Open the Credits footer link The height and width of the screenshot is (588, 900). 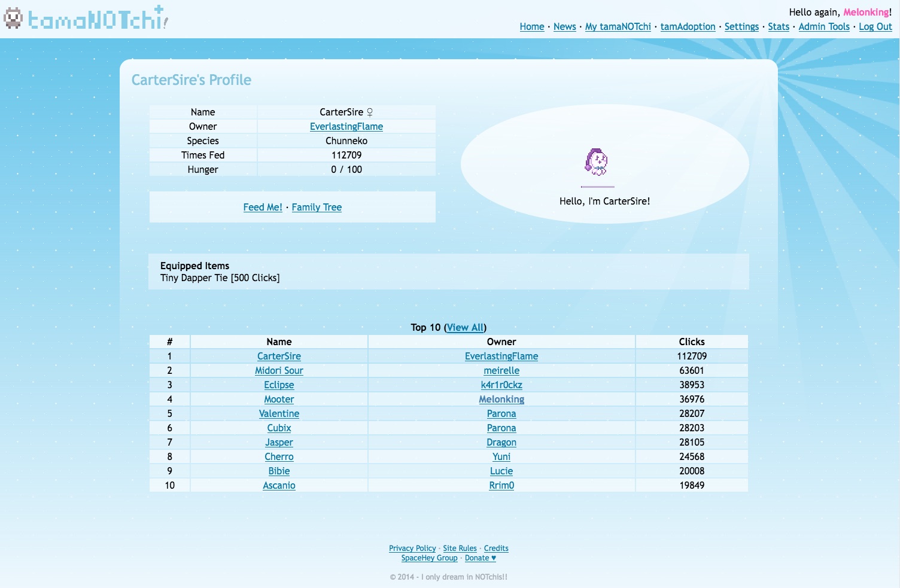point(496,549)
